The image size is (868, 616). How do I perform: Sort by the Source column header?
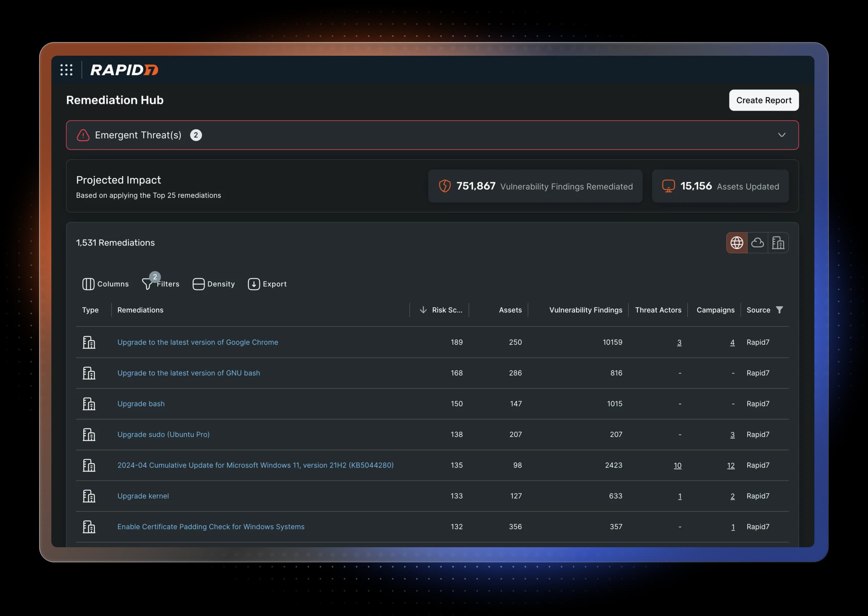coord(758,310)
